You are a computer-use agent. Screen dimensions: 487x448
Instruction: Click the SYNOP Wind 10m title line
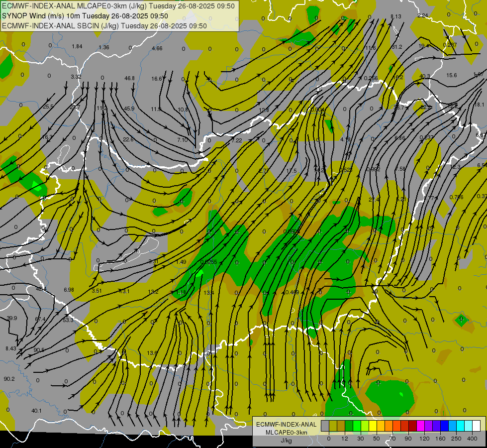click(x=85, y=16)
